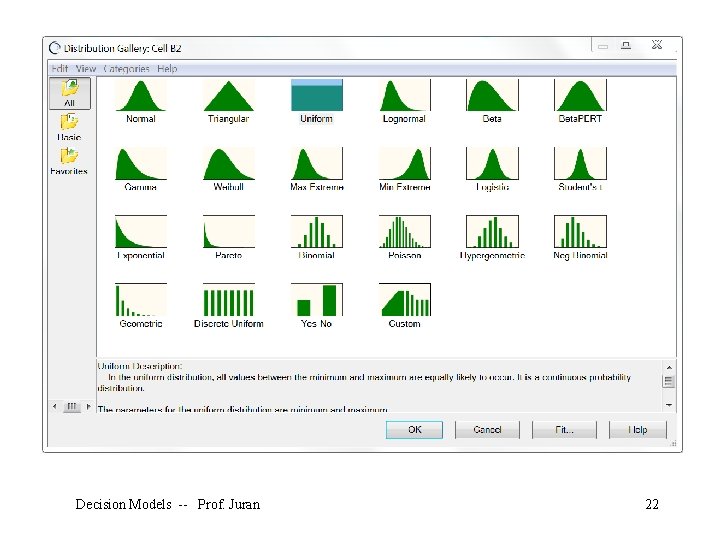Pick the Gamma distribution icon

141,163
